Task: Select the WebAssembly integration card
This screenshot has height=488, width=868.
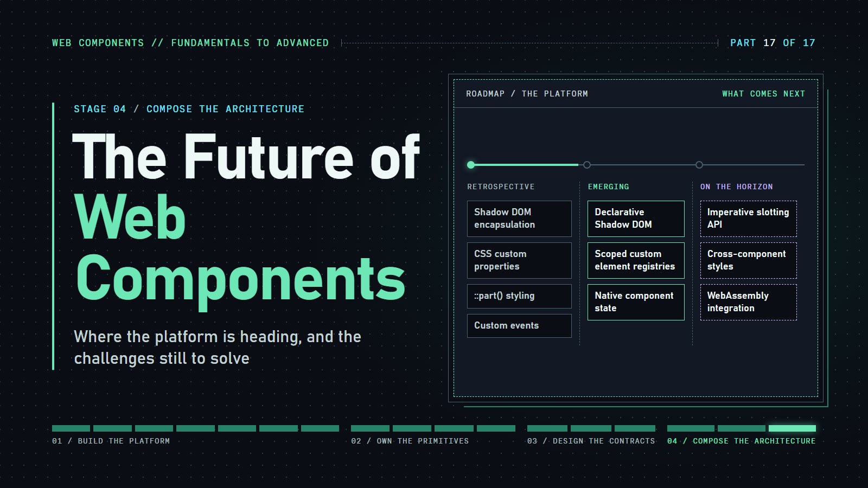Action: click(748, 302)
